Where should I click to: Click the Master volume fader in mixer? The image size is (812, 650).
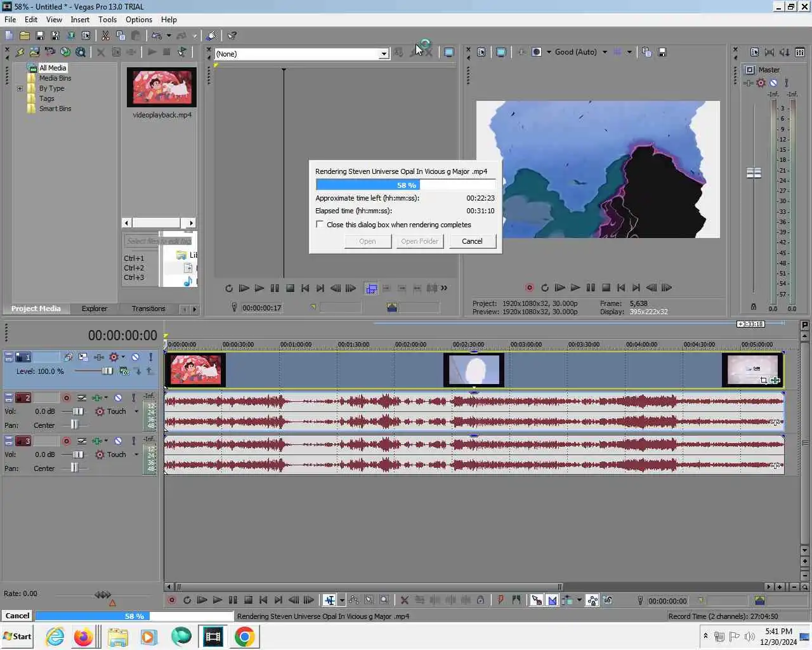754,173
